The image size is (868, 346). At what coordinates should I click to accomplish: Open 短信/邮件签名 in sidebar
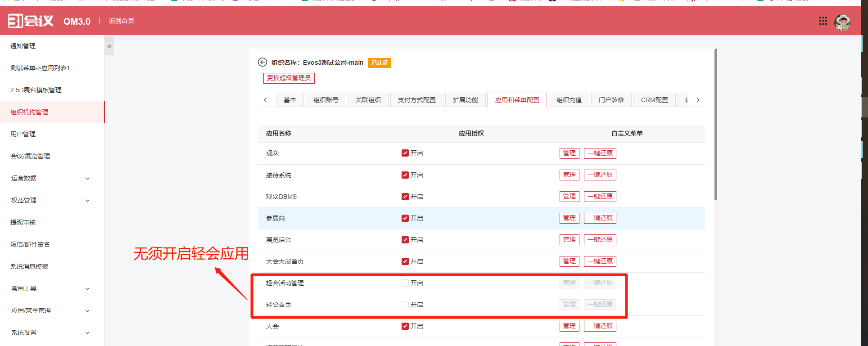pyautogui.click(x=52, y=244)
